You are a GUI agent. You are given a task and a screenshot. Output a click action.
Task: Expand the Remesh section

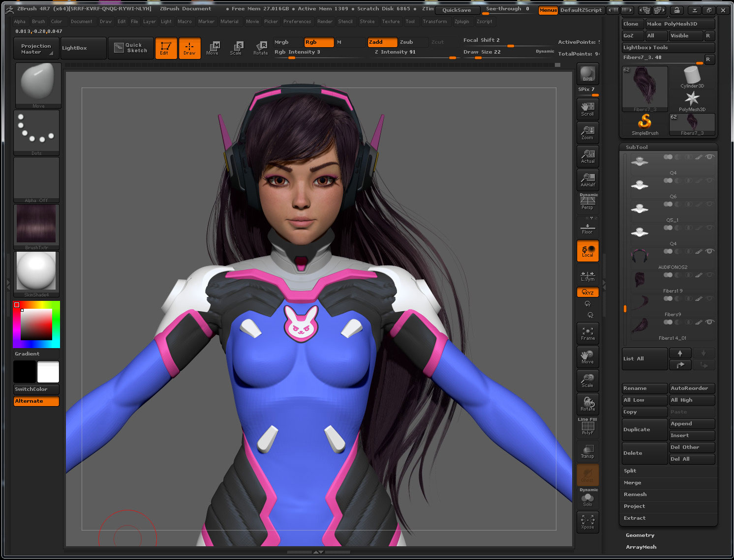point(635,494)
